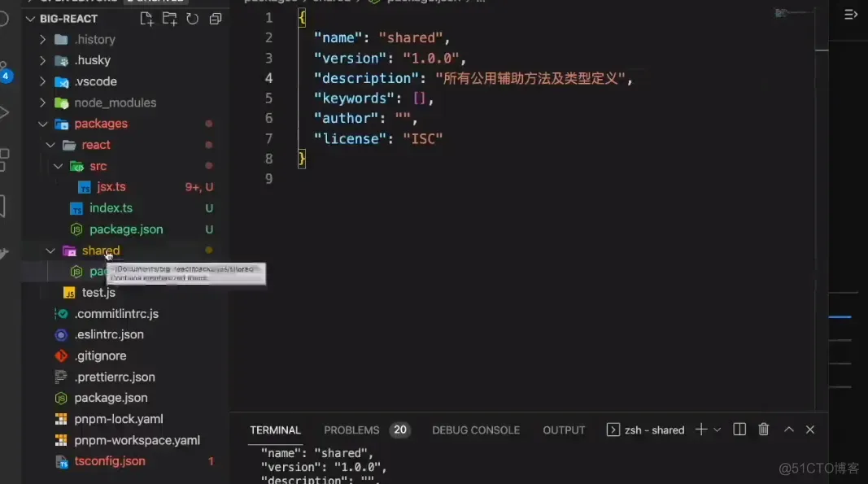Expand the node_modules folder
The width and height of the screenshot is (868, 484).
point(42,102)
